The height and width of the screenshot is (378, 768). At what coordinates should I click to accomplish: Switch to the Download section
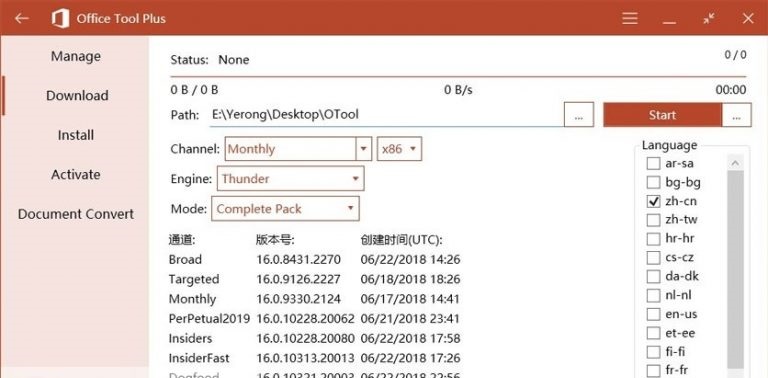point(77,95)
